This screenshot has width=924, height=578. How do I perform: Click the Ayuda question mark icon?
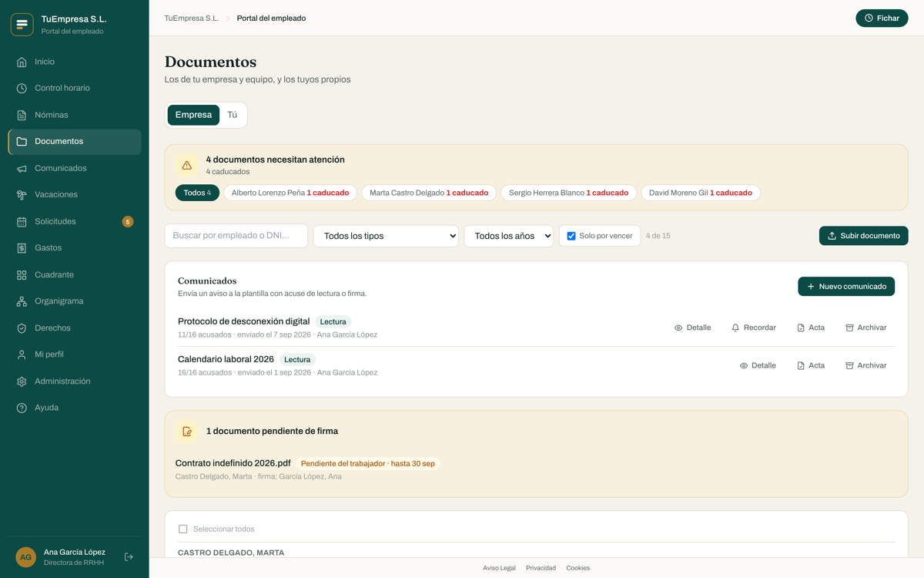pos(22,408)
